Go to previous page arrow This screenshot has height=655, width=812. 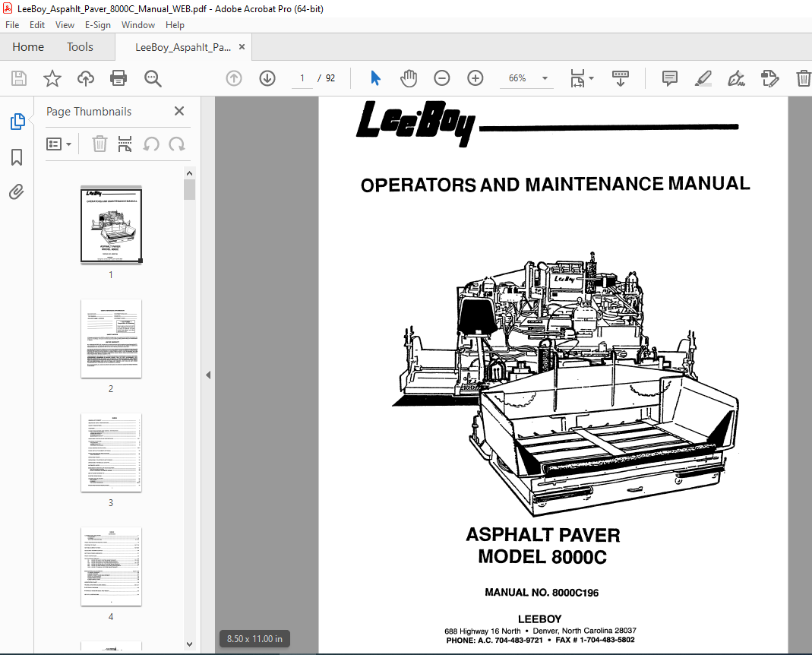pyautogui.click(x=234, y=78)
